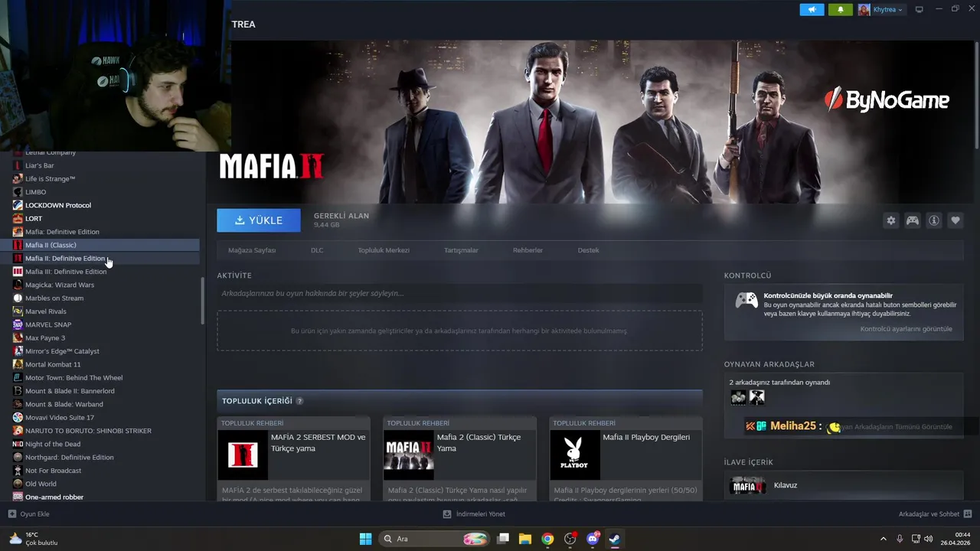Click first friend avatar under Oynayan Arkadaşlar
The image size is (980, 551).
pos(738,397)
